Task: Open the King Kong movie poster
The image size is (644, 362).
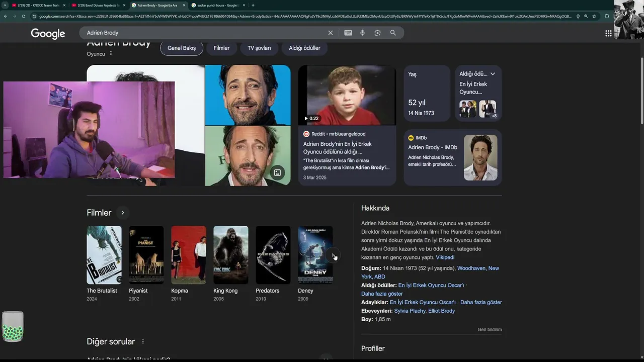Action: point(231,255)
